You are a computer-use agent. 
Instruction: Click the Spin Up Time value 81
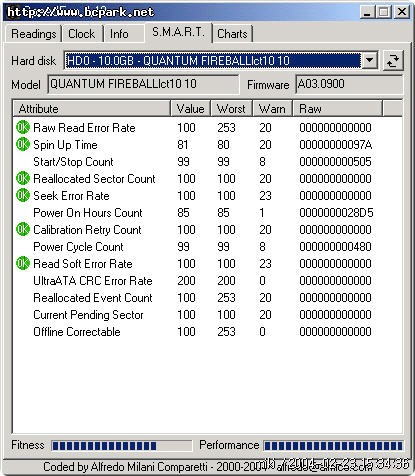coord(183,145)
